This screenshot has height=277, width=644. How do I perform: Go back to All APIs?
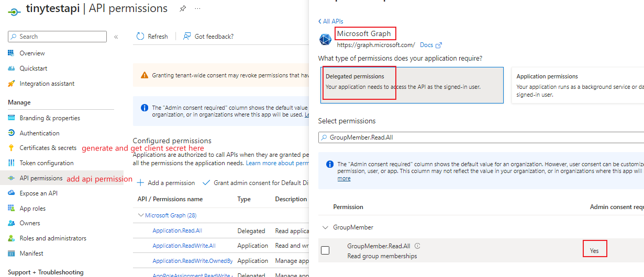click(x=330, y=21)
